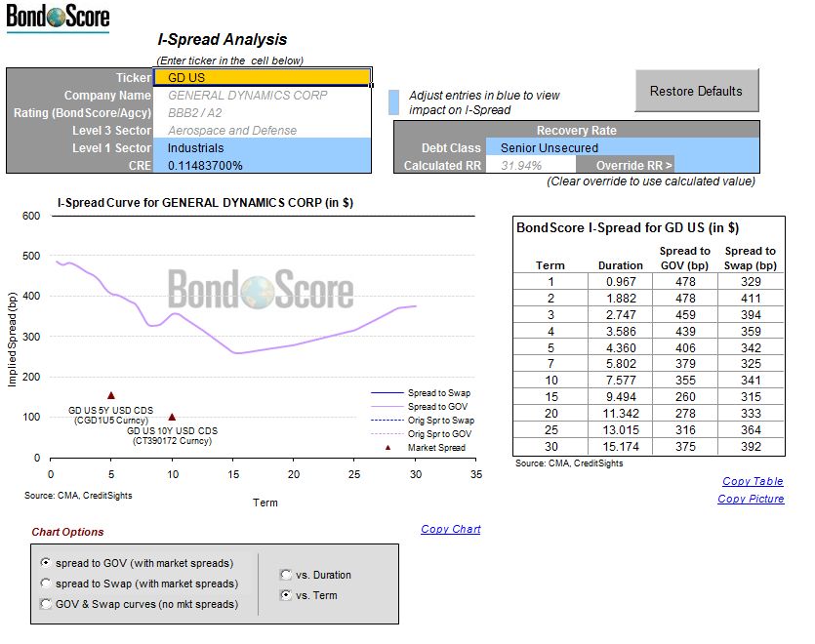Click swap spread value 325 for term 7
This screenshot has width=815, height=644.
click(x=751, y=364)
